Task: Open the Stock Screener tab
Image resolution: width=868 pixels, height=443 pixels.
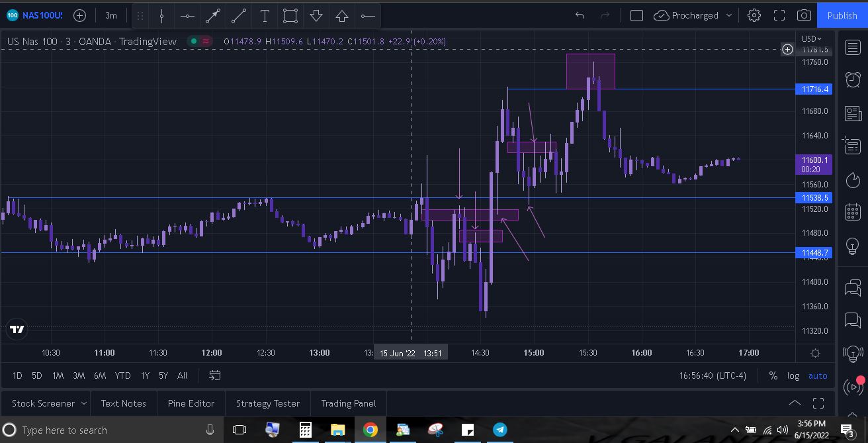Action: [43, 403]
